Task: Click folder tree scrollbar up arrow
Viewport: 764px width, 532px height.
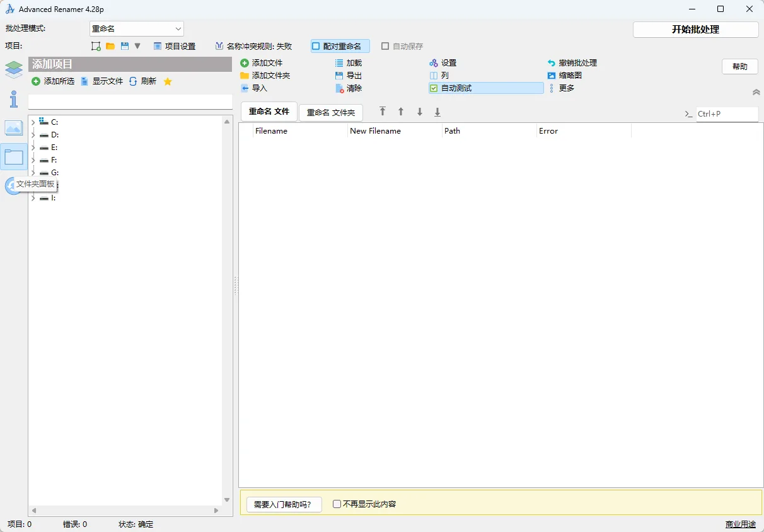Action: pos(227,121)
